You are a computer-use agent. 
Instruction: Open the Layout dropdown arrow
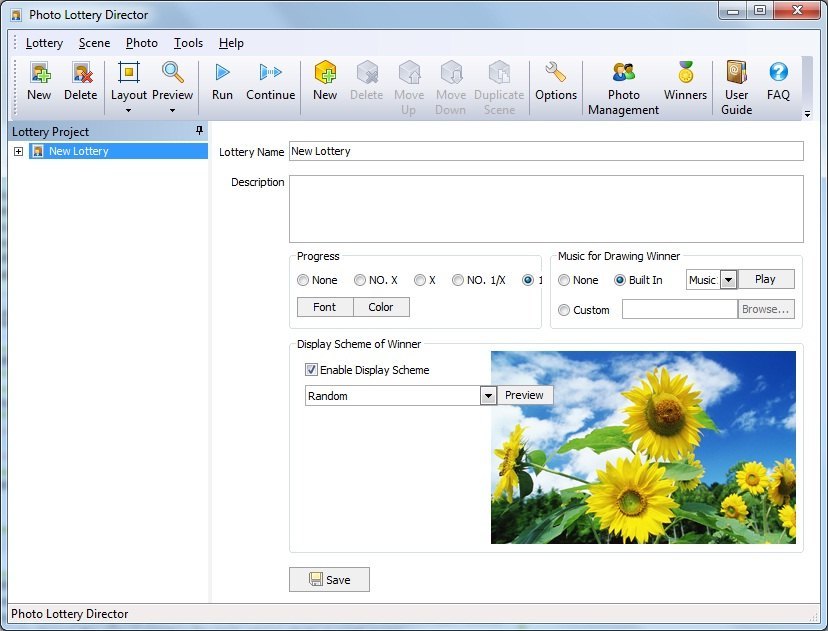tap(128, 110)
